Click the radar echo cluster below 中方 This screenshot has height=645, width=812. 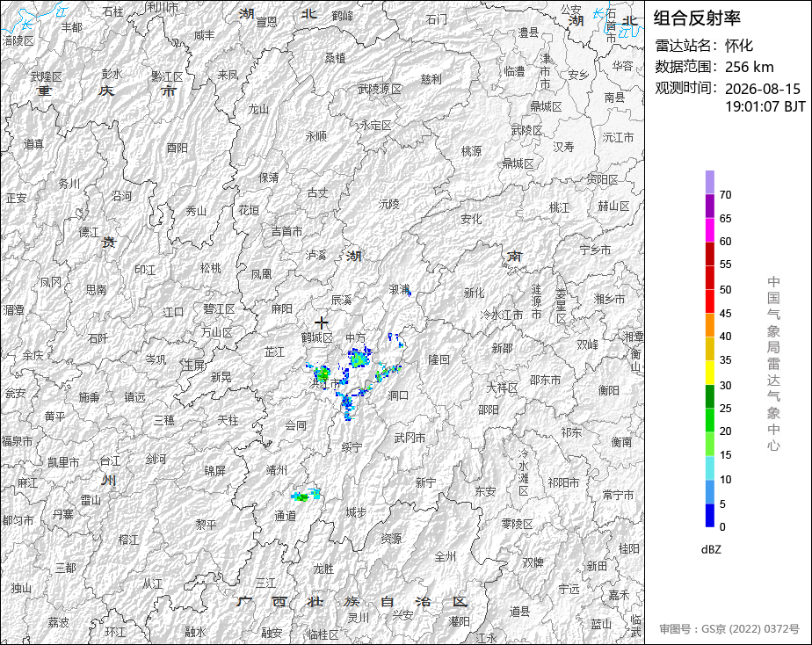(359, 357)
